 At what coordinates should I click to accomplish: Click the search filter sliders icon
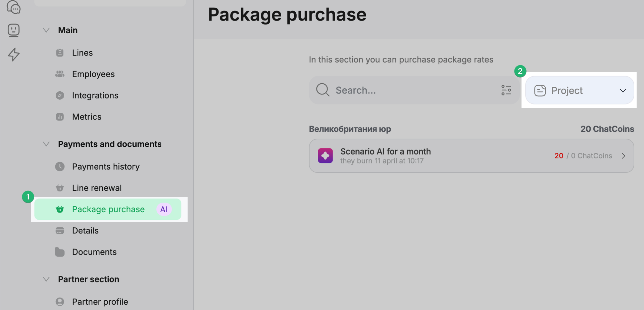pyautogui.click(x=506, y=90)
